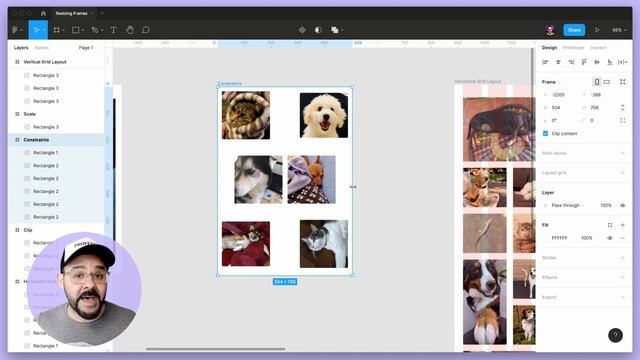Viewport: 640px width, 360px height.
Task: Add a new fill with plus
Action: 622,225
